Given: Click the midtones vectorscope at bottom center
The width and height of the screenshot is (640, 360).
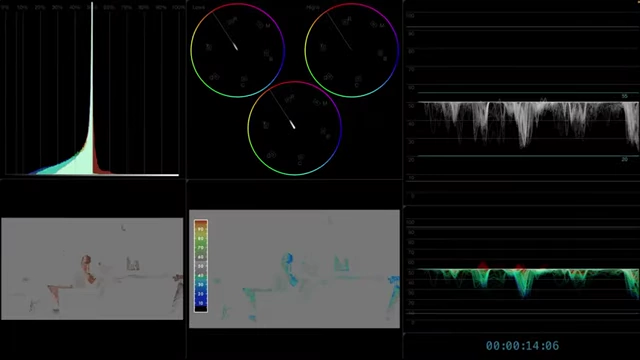Looking at the screenshot, I should (x=294, y=128).
